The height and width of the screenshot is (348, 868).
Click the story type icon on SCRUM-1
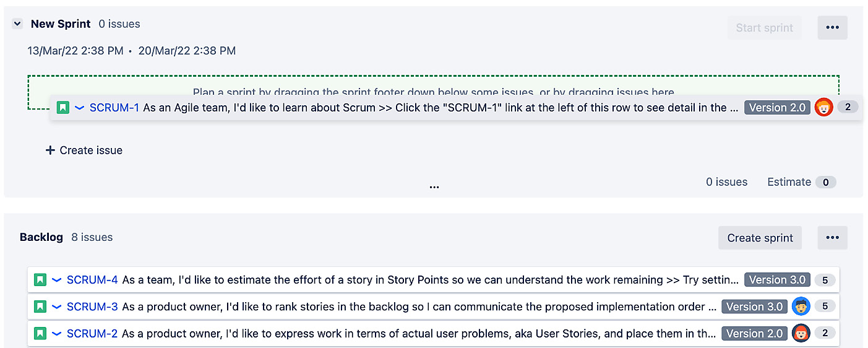62,107
